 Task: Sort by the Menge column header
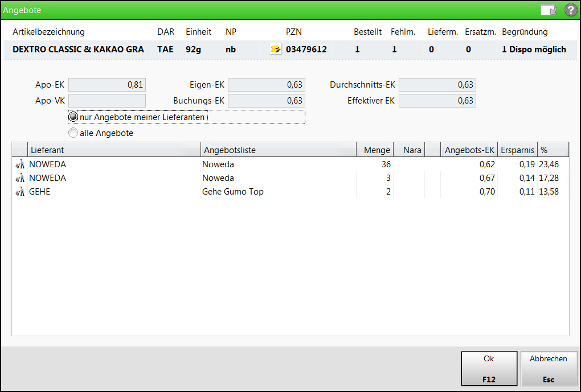point(375,150)
